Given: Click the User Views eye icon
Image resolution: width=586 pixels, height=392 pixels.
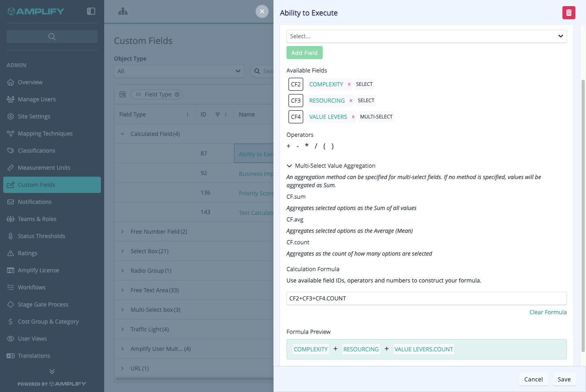Looking at the screenshot, I should click(11, 339).
